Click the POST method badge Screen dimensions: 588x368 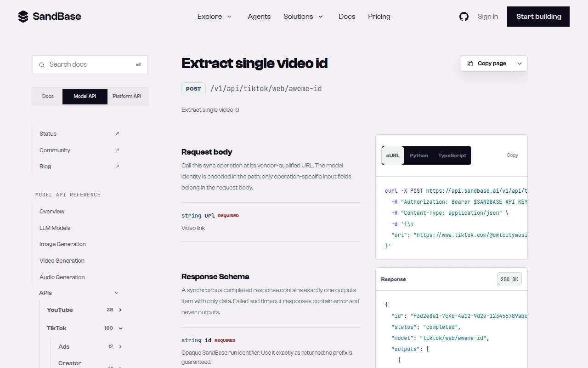click(x=193, y=89)
